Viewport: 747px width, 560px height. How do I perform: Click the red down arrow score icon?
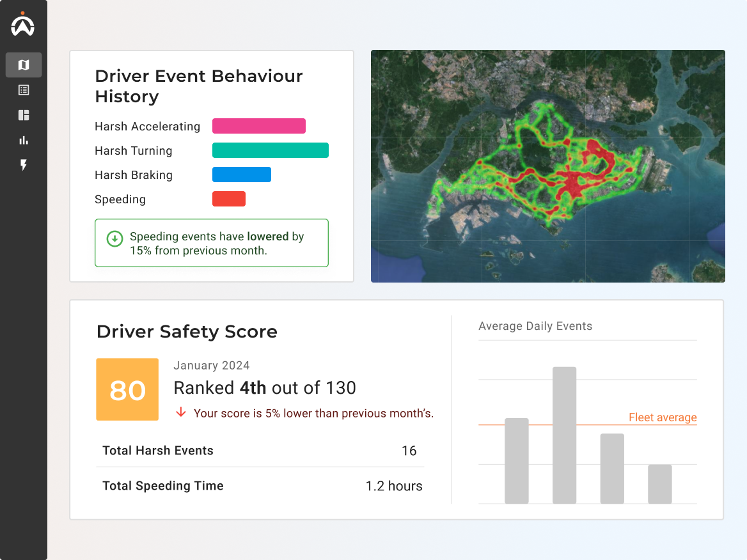[x=181, y=413]
